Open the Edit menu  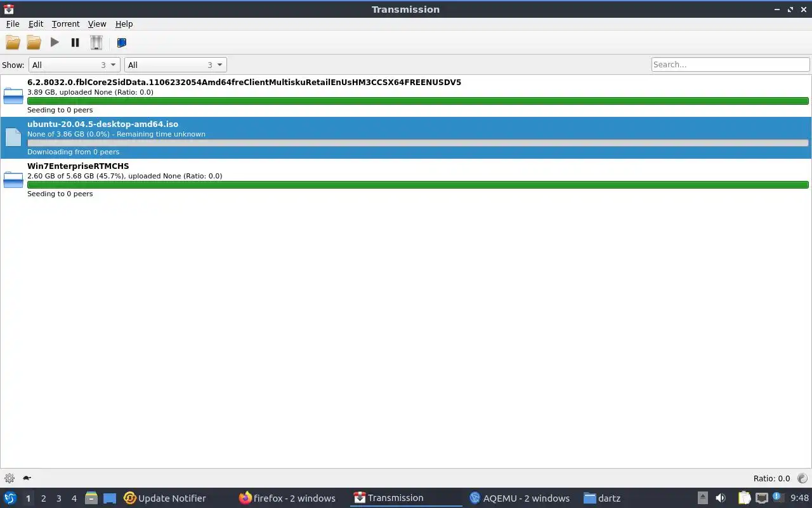tap(36, 23)
